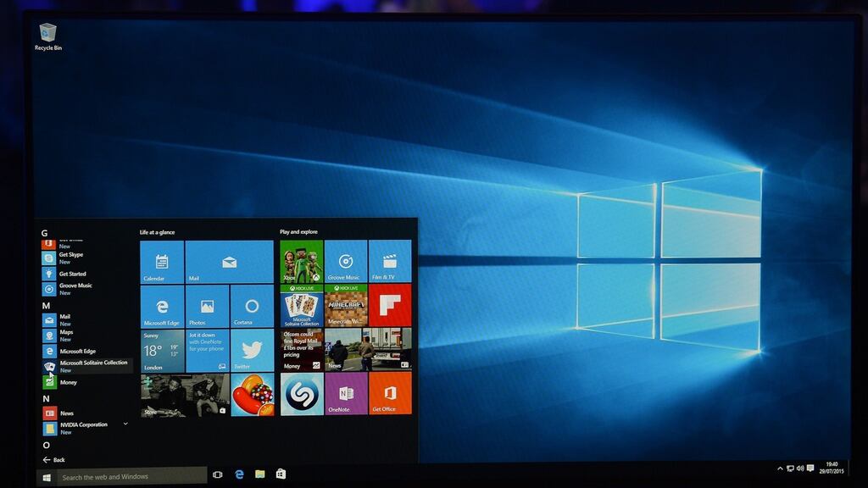Open Microsoft Edge from the taskbar
Screen dimensions: 868x488
pyautogui.click(x=239, y=475)
